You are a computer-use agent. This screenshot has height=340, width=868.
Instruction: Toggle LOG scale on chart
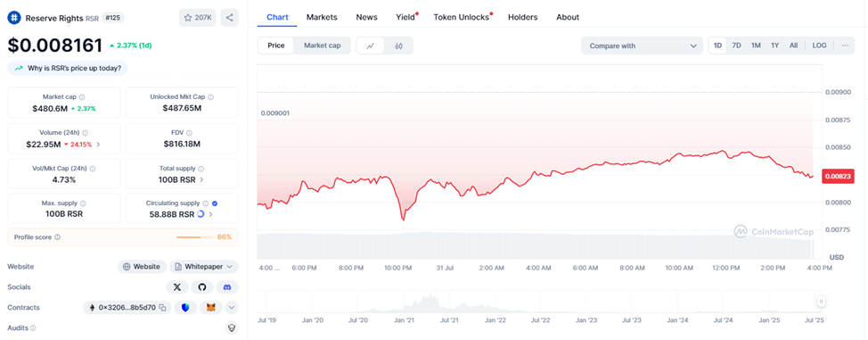pyautogui.click(x=819, y=46)
